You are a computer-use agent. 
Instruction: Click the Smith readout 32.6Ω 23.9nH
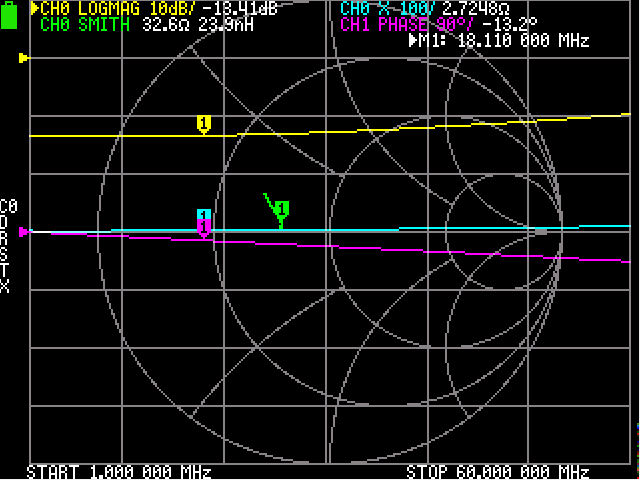[x=190, y=25]
